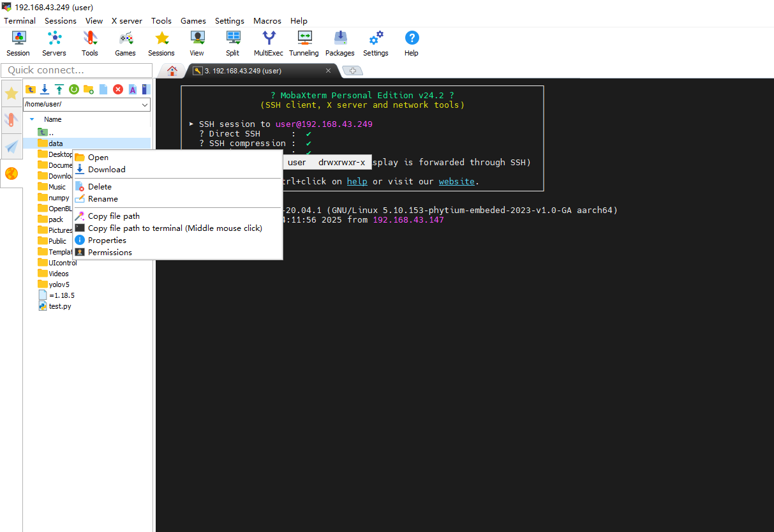Choose Open from the context menu
The image size is (774, 532).
click(177, 158)
